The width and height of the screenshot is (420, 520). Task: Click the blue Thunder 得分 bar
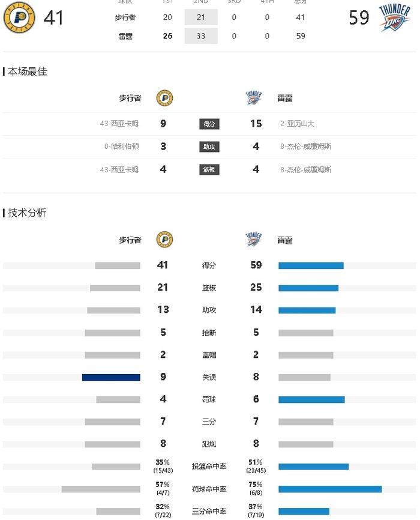click(311, 265)
